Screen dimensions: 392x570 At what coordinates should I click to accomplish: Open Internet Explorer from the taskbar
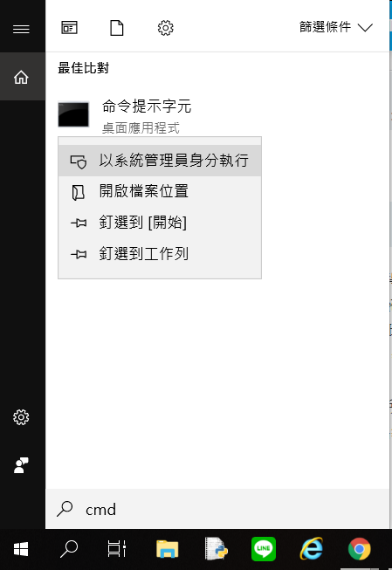tap(312, 549)
